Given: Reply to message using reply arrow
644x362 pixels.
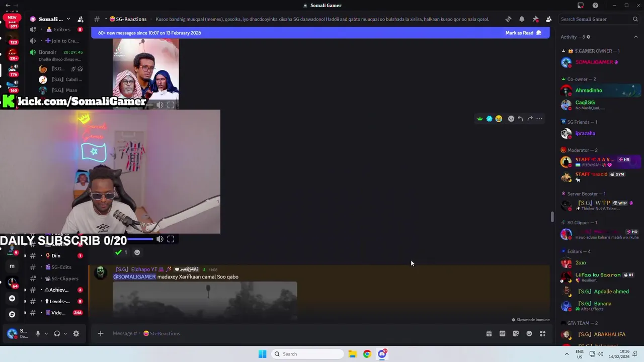Looking at the screenshot, I should coord(520,119).
